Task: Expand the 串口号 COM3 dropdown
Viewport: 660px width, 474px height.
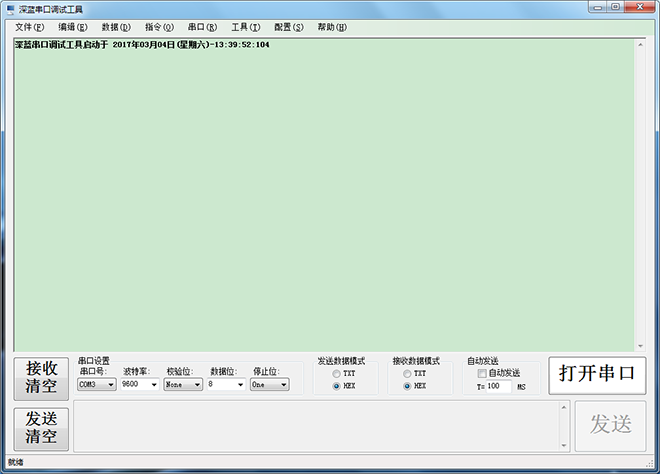Action: (x=97, y=384)
